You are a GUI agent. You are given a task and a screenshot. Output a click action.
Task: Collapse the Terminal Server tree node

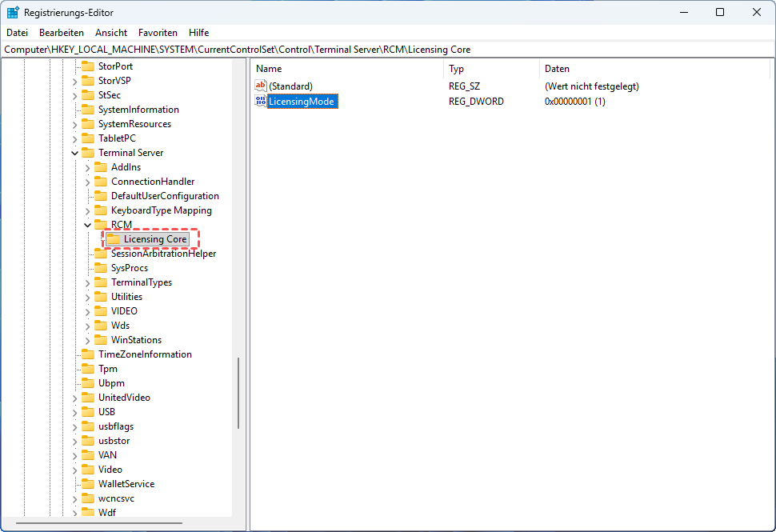tap(75, 153)
